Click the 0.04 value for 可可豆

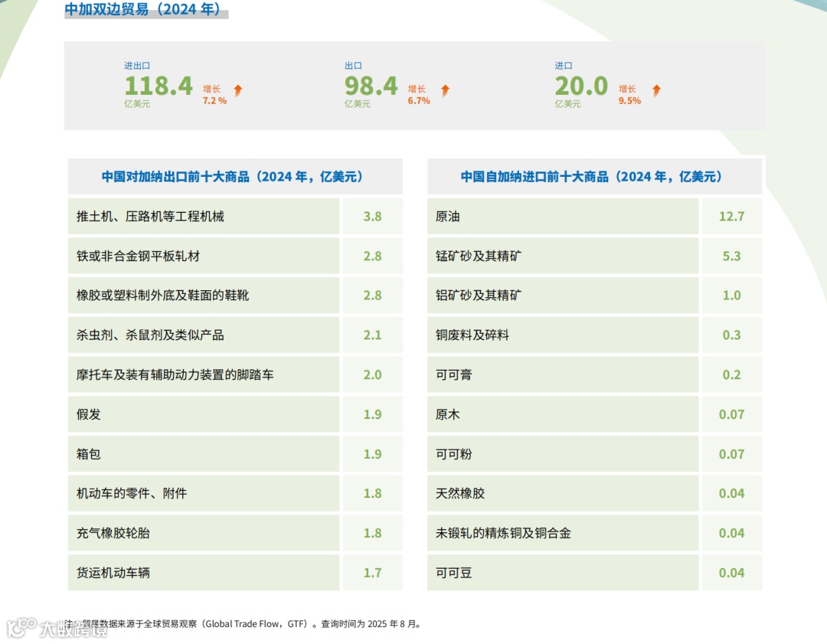coord(731,572)
